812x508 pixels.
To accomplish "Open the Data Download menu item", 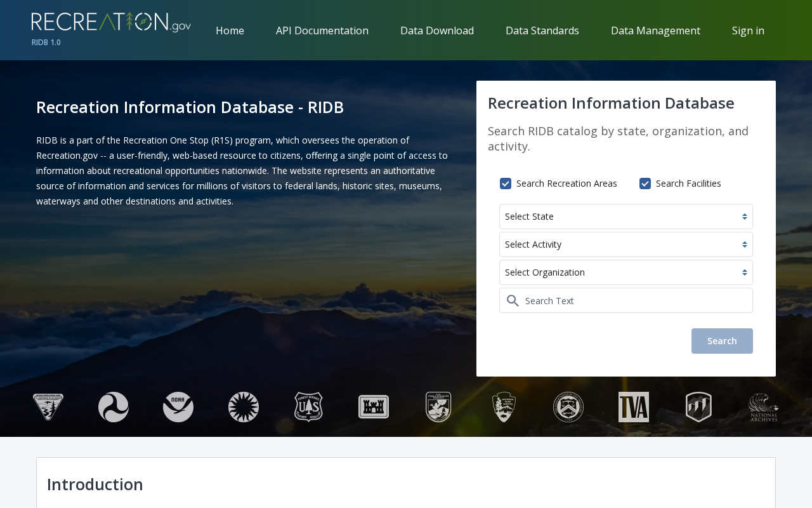I will pyautogui.click(x=437, y=30).
